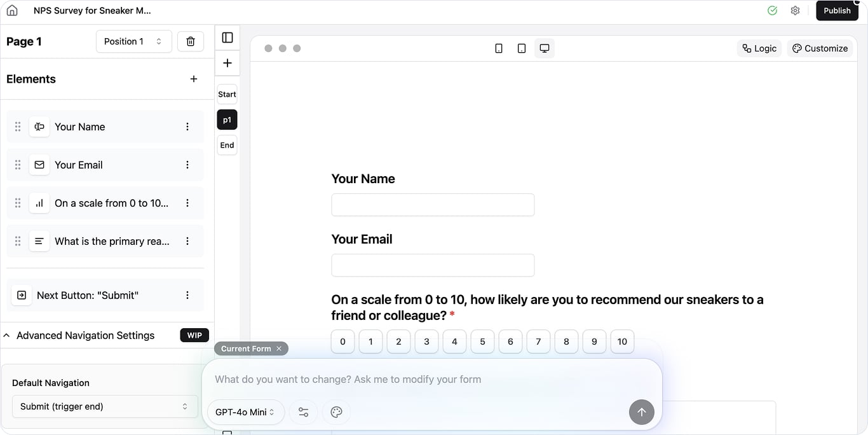Toggle the sidebar panel icon
The image size is (868, 435).
click(227, 38)
